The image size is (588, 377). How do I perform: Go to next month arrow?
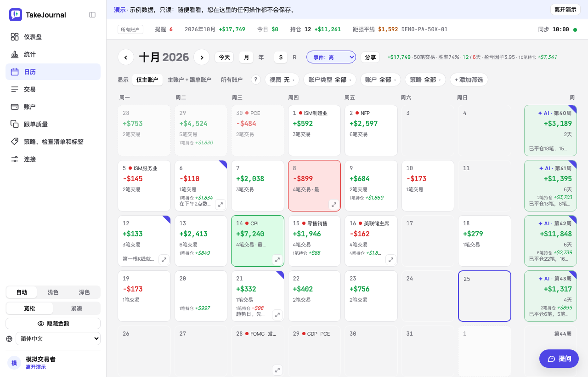pos(202,57)
